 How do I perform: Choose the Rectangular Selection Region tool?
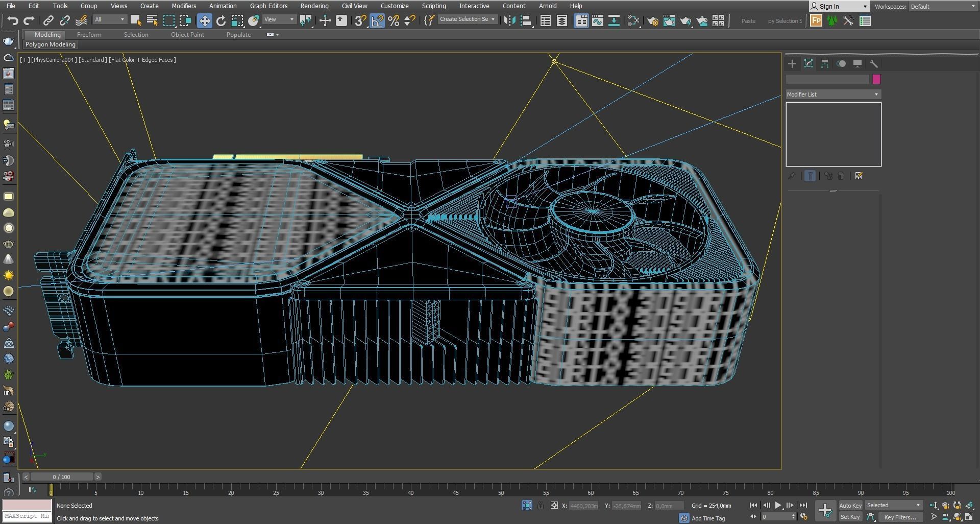coord(168,20)
